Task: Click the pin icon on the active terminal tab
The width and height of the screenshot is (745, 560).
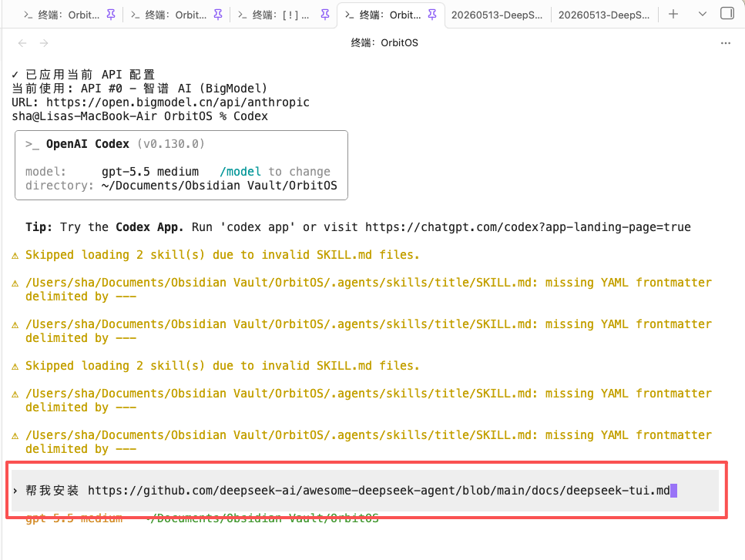Action: click(x=432, y=15)
